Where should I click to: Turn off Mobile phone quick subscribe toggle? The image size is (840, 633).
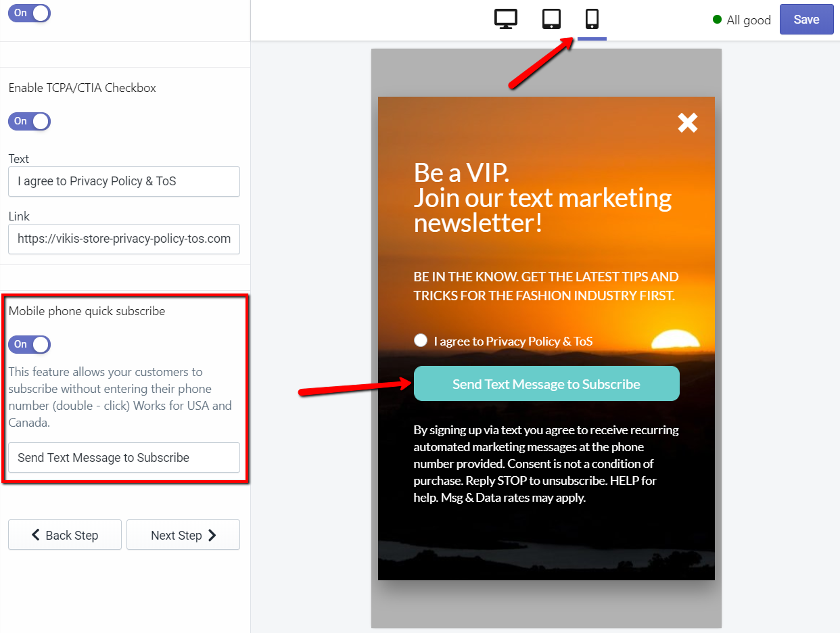pyautogui.click(x=29, y=344)
